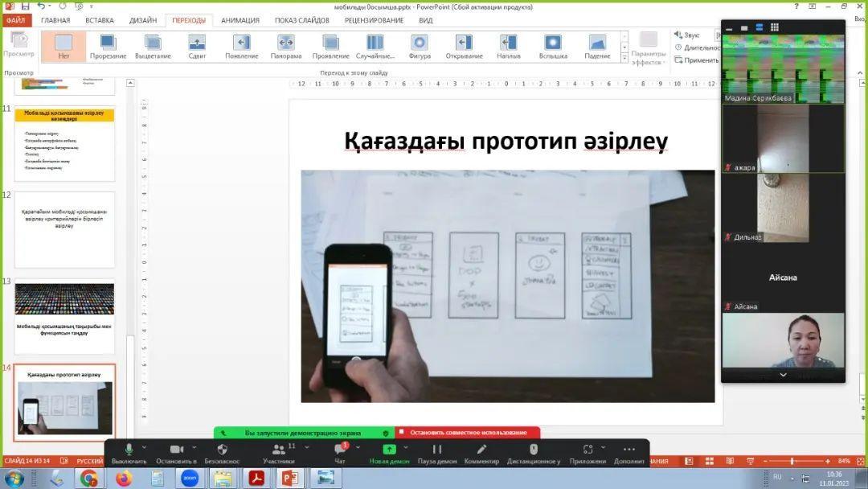The height and width of the screenshot is (489, 868).
Task: Select the Случайные transition effect
Action: [x=375, y=47]
